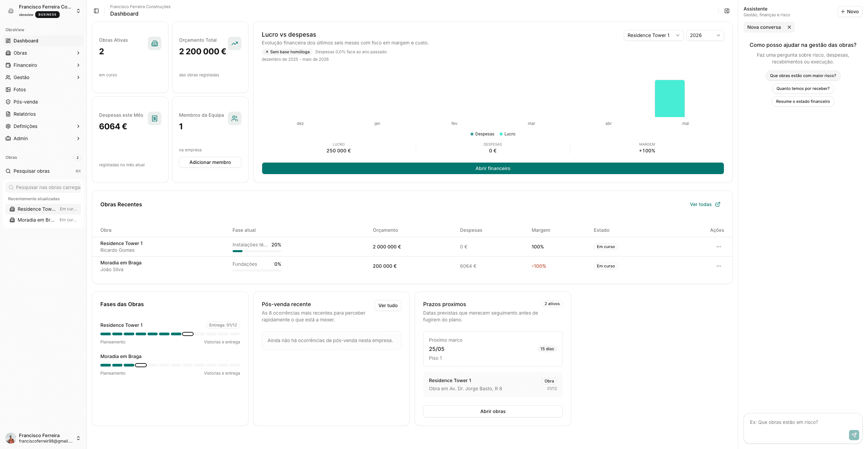Focus the Pesquisar nas obras search field

[x=43, y=187]
